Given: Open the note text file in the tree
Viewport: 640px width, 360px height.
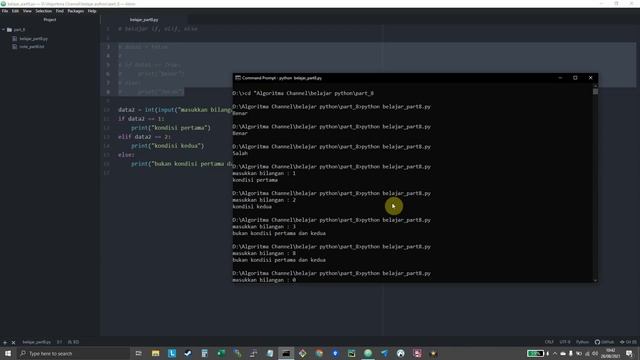Looking at the screenshot, I should click(32, 47).
